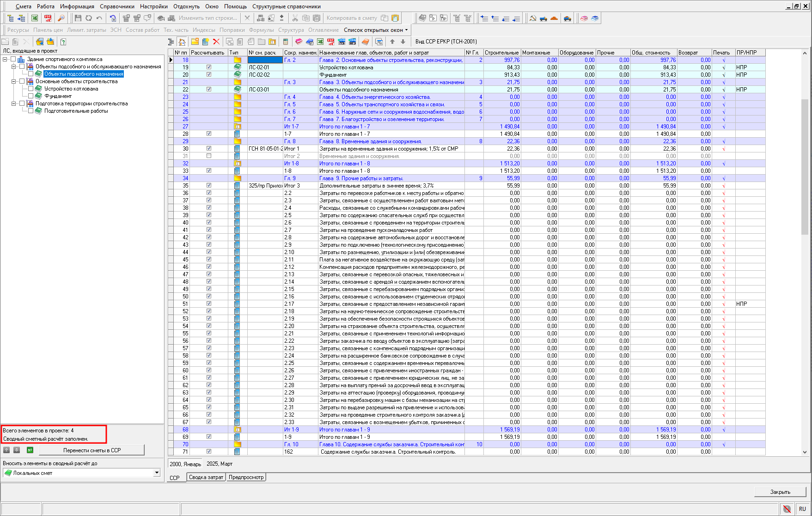This screenshot has width=812, height=516.
Task: Click the house icon above the table
Action: tap(182, 42)
